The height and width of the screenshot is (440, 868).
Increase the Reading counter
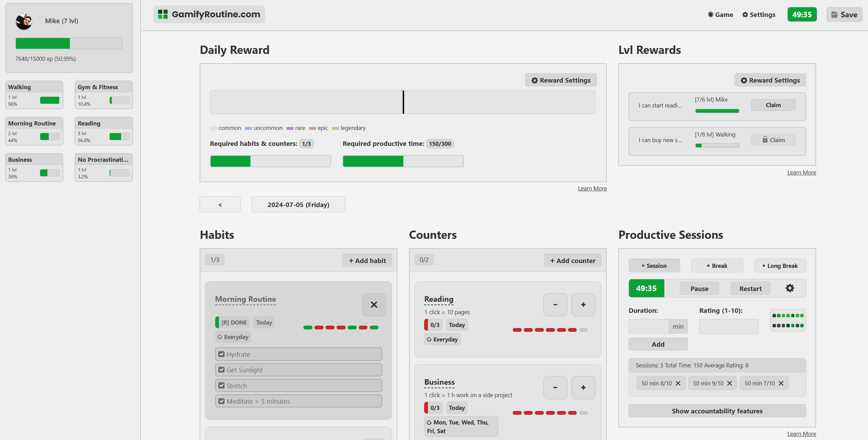pyautogui.click(x=583, y=305)
